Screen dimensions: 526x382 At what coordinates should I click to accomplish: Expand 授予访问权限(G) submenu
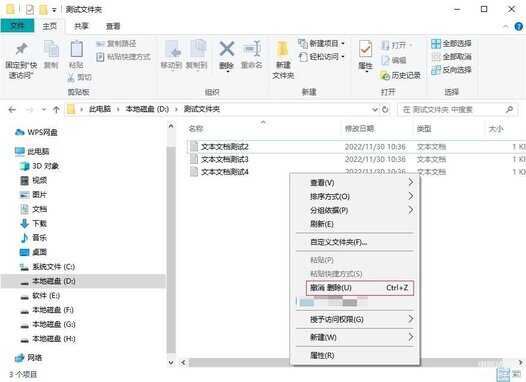click(356, 319)
